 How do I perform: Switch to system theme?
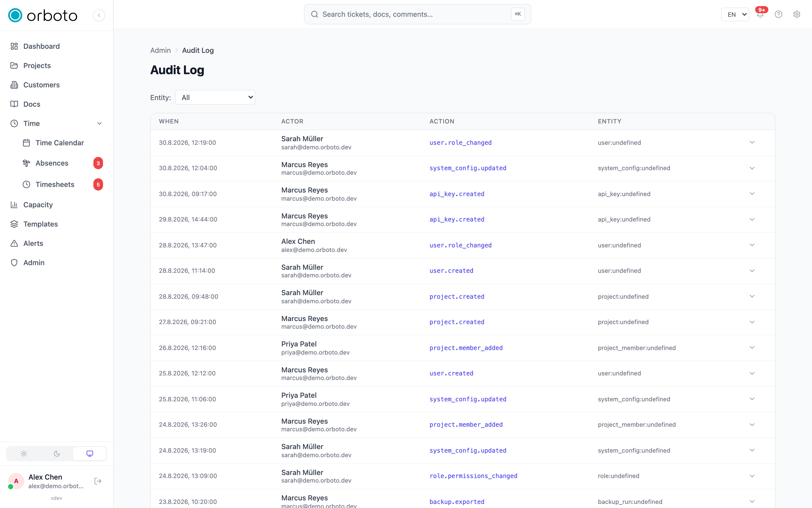point(90,454)
